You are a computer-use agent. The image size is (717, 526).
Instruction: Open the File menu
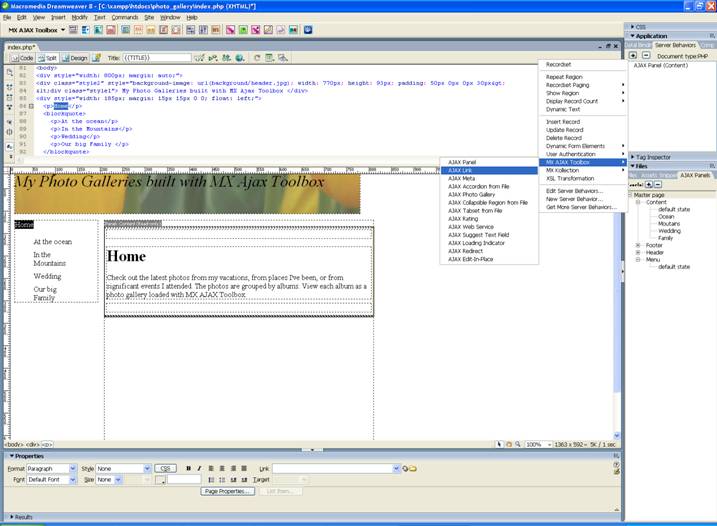point(7,17)
